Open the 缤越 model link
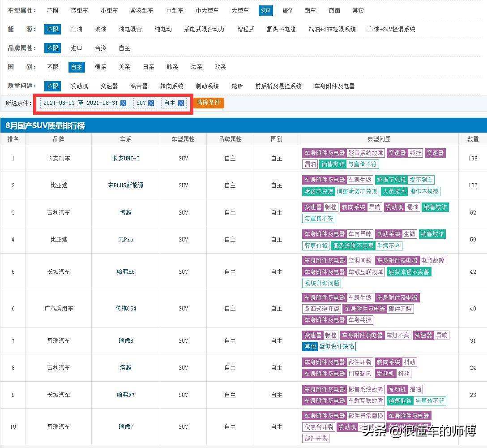Screen dimensions: 487x448 (x=126, y=367)
